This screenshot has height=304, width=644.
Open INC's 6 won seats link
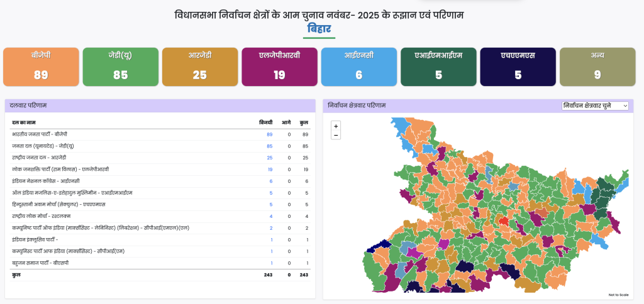[x=270, y=181]
